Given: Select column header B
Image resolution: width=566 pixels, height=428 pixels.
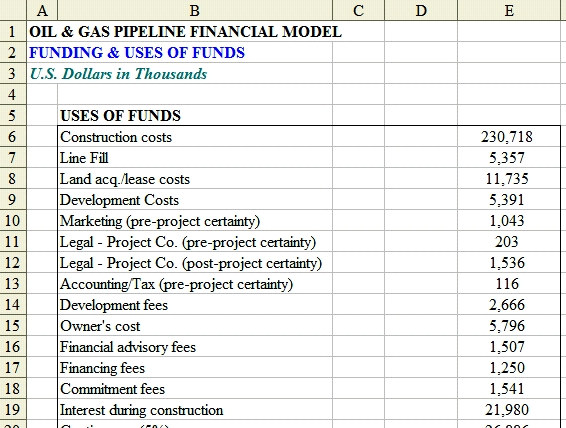Looking at the screenshot, I should pyautogui.click(x=195, y=10).
